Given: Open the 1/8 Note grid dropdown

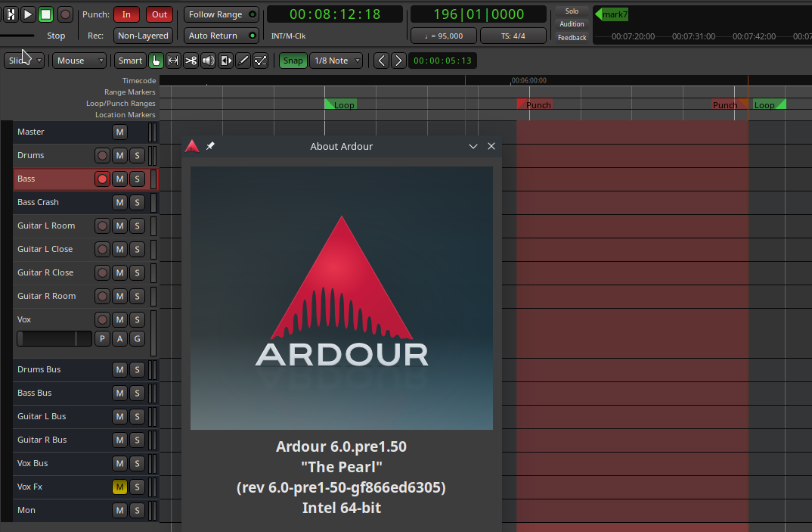Looking at the screenshot, I should tap(336, 61).
